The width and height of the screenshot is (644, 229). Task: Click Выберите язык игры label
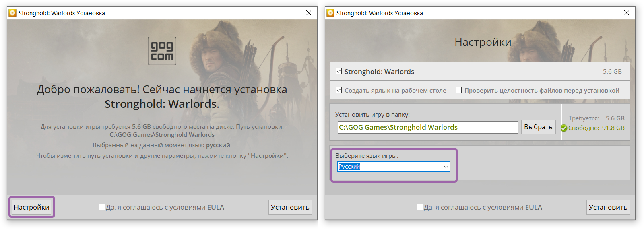coord(367,156)
